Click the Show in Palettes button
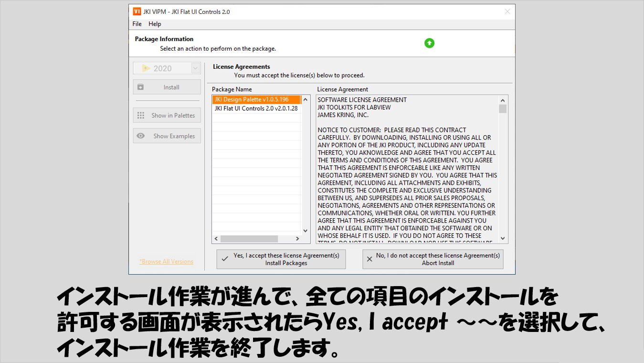Viewport: 644px width, 363px height. click(167, 115)
